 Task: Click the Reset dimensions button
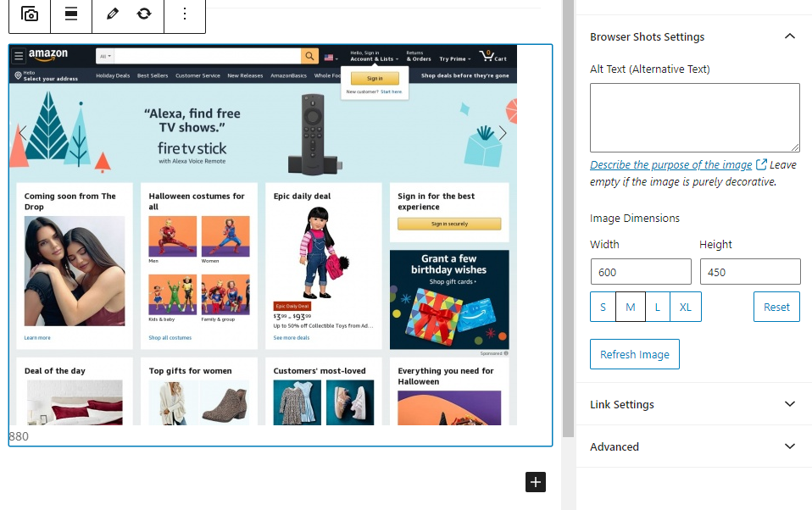[x=776, y=307]
